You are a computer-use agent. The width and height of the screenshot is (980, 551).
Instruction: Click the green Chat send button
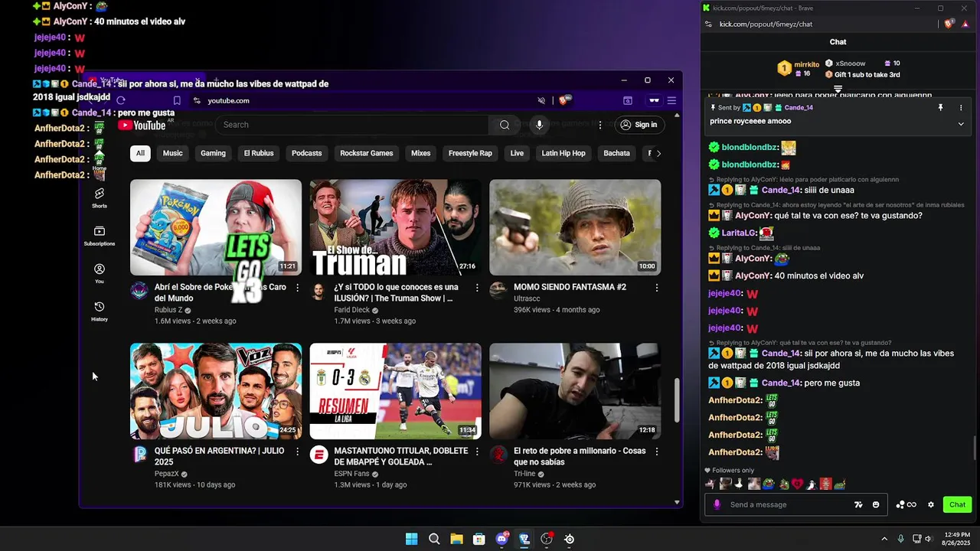coord(957,504)
